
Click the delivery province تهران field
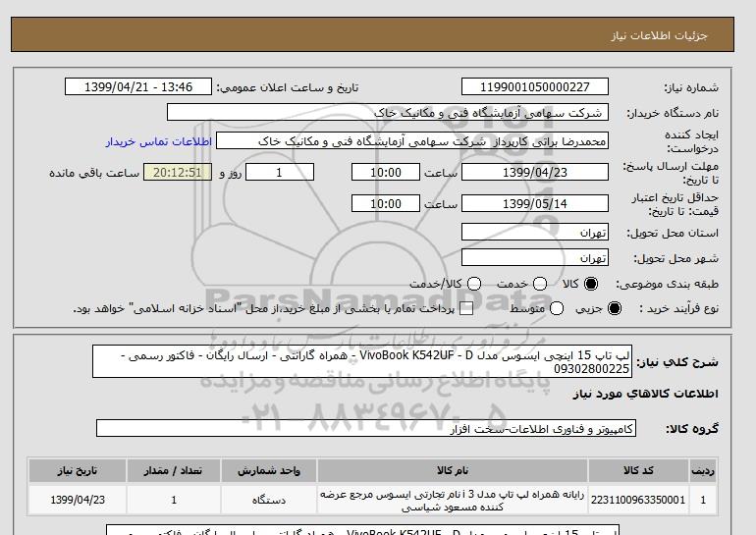535,232
